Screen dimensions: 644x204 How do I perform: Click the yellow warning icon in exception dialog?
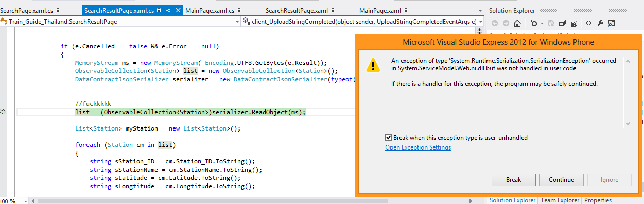pos(373,64)
